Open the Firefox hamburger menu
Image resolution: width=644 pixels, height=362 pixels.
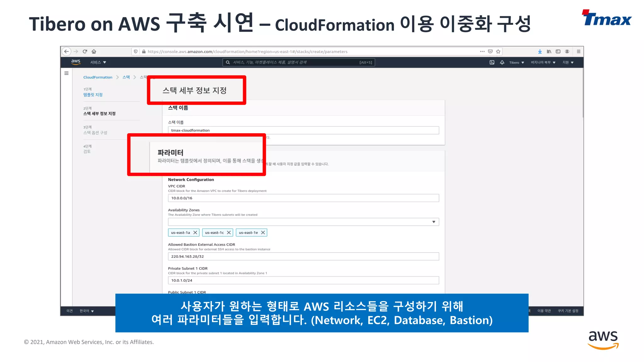(x=579, y=52)
